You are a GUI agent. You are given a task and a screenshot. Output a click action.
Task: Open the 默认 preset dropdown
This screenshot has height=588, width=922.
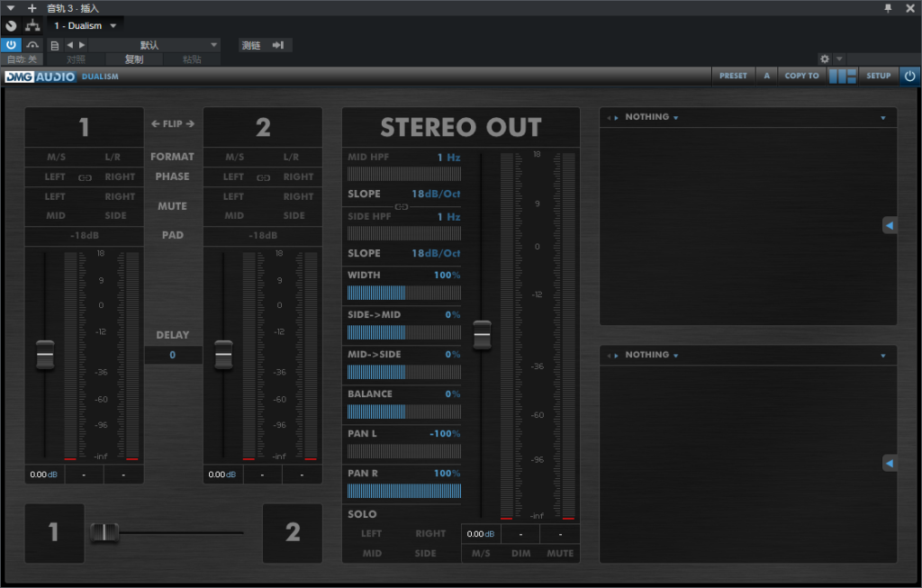pyautogui.click(x=154, y=45)
